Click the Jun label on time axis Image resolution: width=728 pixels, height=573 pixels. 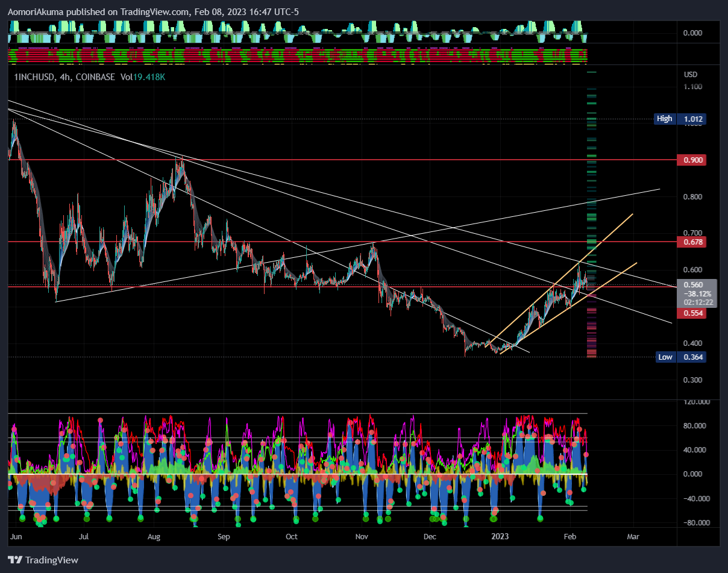[15, 536]
